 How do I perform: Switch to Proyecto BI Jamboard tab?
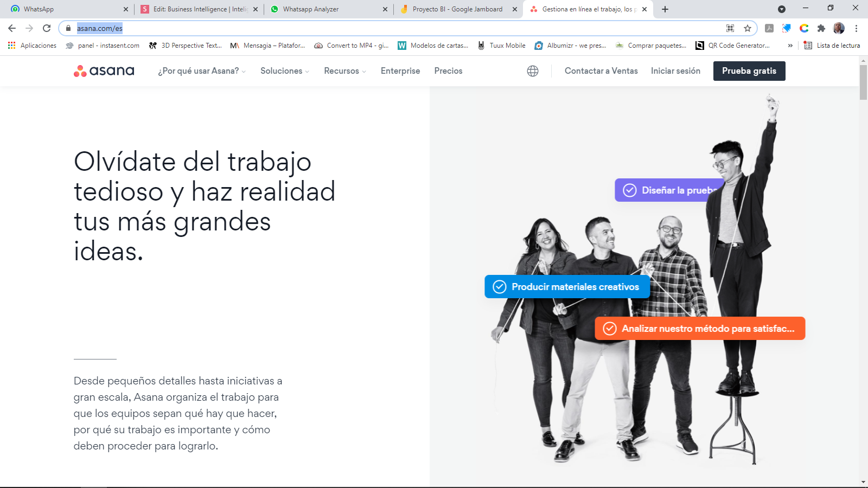click(457, 9)
